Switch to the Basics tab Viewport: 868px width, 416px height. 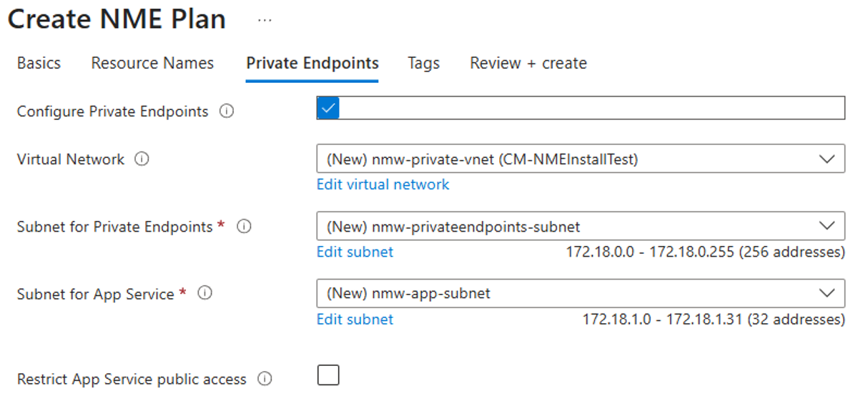(x=39, y=63)
